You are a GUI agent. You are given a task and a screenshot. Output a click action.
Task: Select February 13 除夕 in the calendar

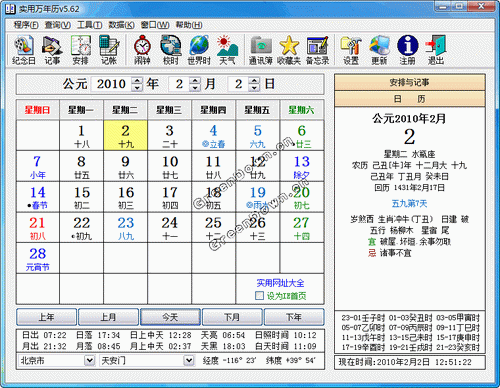302,166
